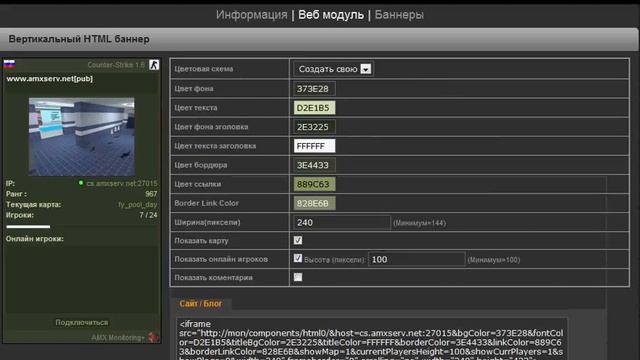640x360 pixels.
Task: Click the Ширина width input 240
Action: pyautogui.click(x=342, y=222)
